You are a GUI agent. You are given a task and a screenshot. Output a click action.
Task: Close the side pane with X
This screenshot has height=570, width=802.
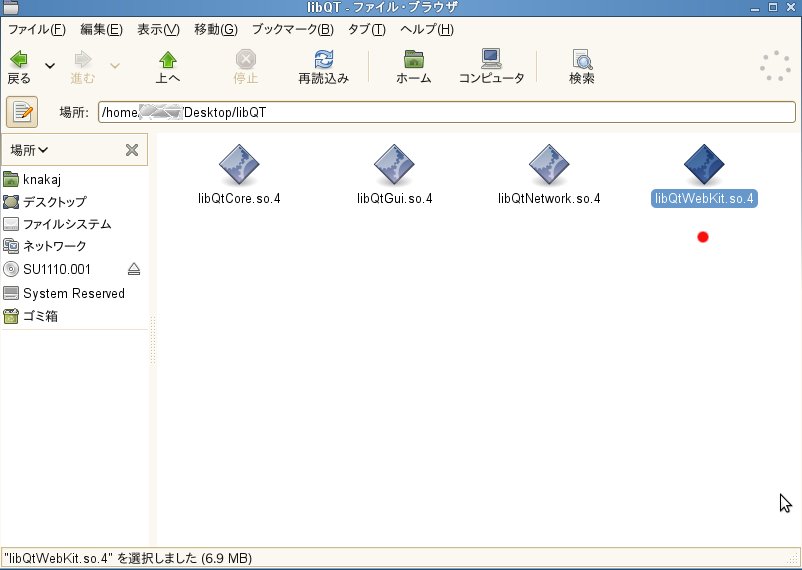click(x=132, y=150)
